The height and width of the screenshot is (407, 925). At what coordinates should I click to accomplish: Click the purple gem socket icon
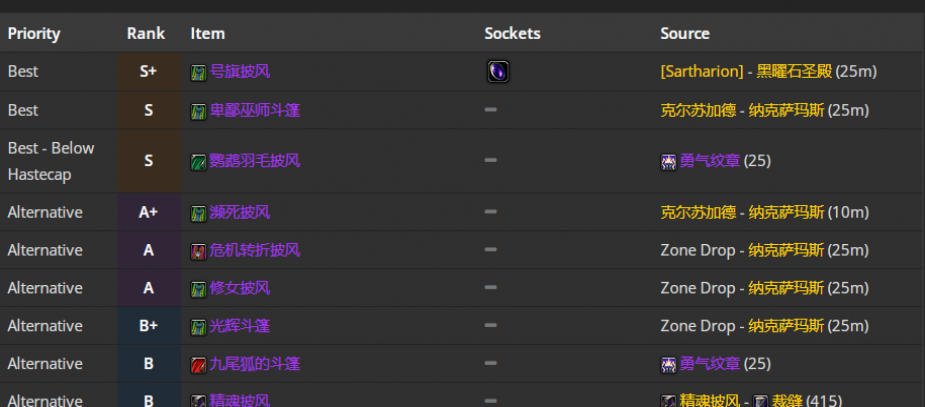[x=498, y=71]
